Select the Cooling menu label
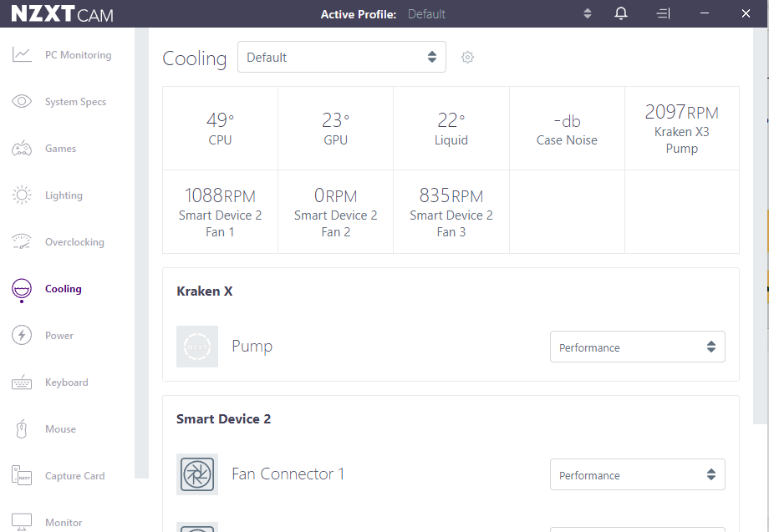The width and height of the screenshot is (769, 532). coord(64,288)
